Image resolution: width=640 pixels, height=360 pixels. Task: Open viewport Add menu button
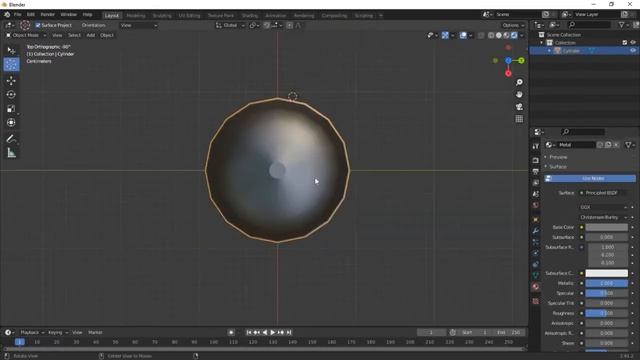tap(91, 36)
